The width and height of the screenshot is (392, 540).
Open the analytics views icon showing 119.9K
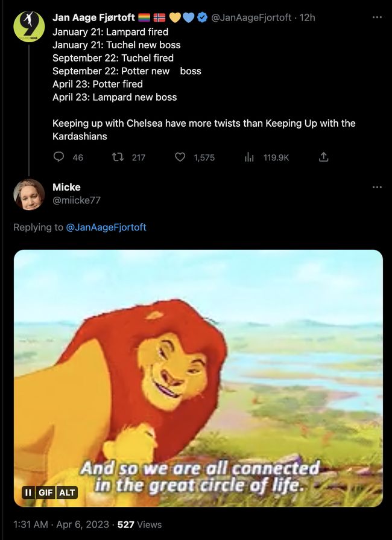tap(248, 157)
